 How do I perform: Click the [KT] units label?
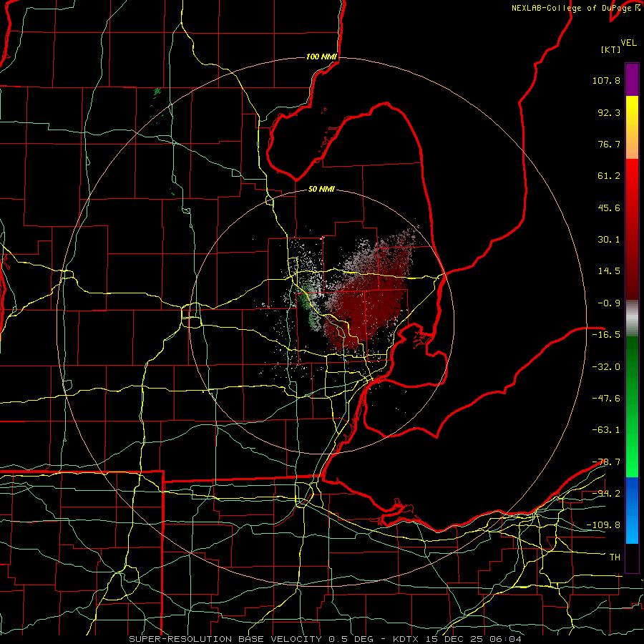[x=610, y=49]
